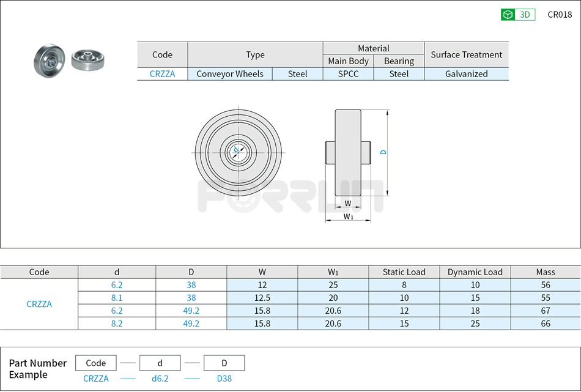This screenshot has height=392, width=581.
Task: Select D value 49.2 in the last row
Action: pos(191,324)
